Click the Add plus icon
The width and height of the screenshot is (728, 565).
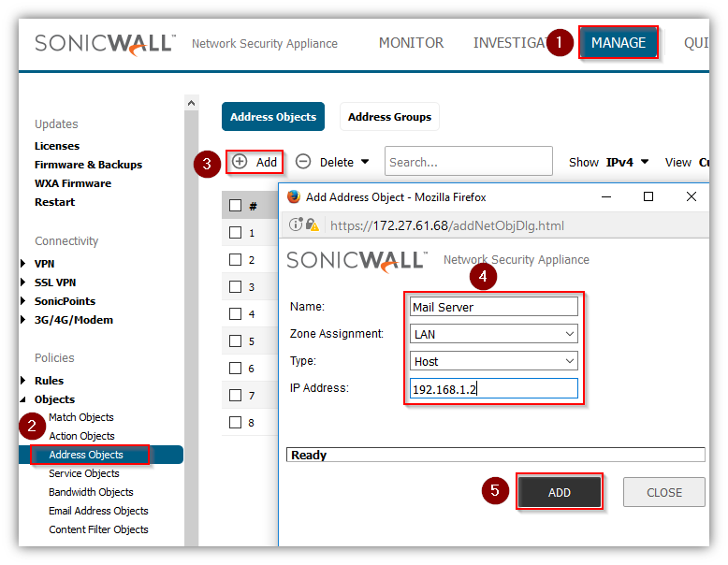(x=240, y=162)
